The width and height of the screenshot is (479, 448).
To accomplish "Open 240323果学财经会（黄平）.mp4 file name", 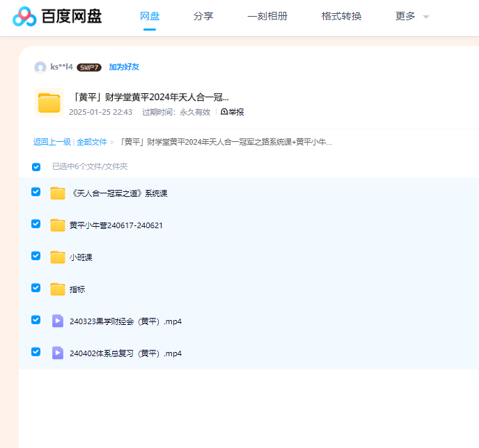I will click(x=125, y=321).
